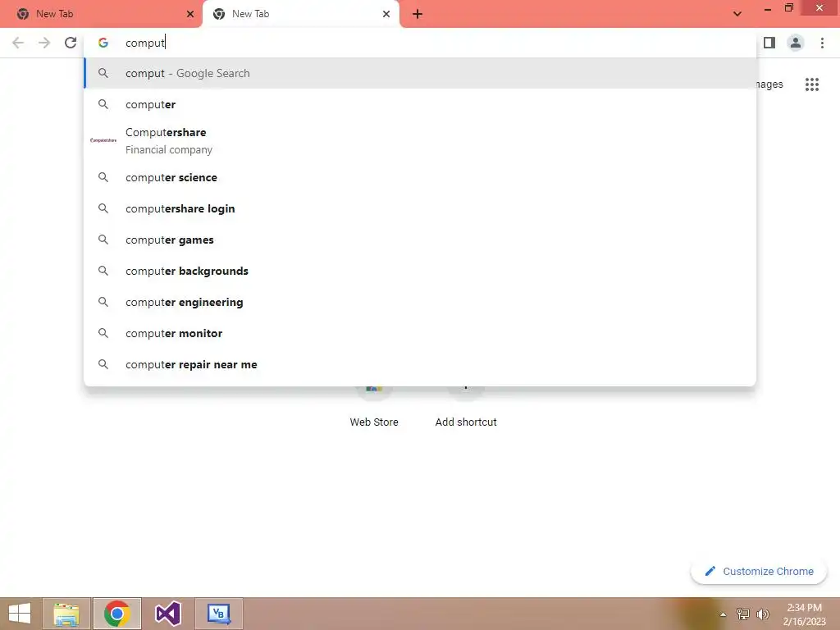Pick 'computer engineering' suggestion
Image resolution: width=840 pixels, height=630 pixels.
(420, 302)
